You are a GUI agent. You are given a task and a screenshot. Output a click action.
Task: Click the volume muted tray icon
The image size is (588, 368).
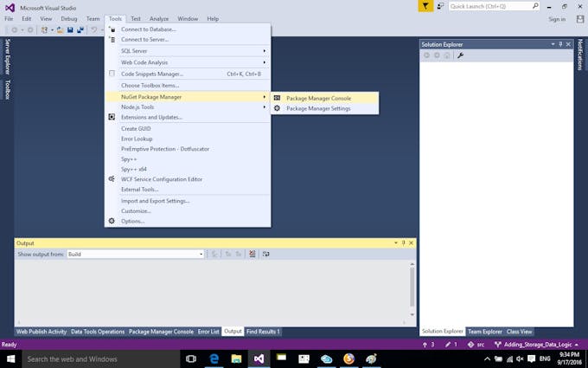520,359
